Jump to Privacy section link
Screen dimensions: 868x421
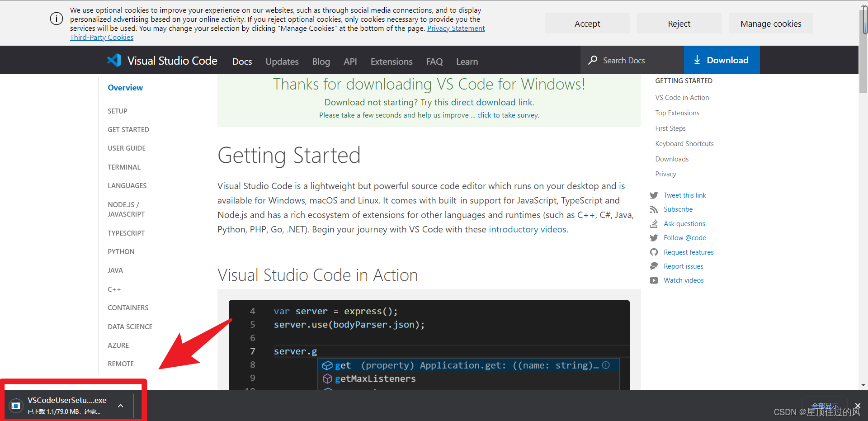tap(666, 174)
